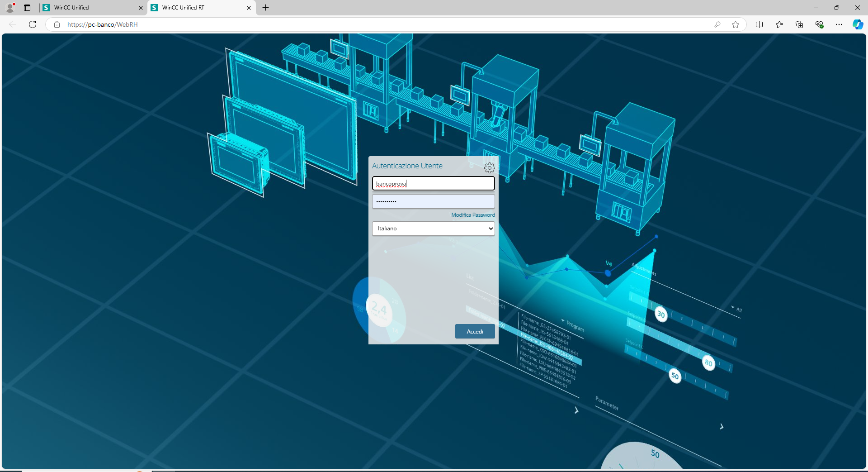Open a new browser tab
The width and height of the screenshot is (868, 472).
[x=265, y=8]
